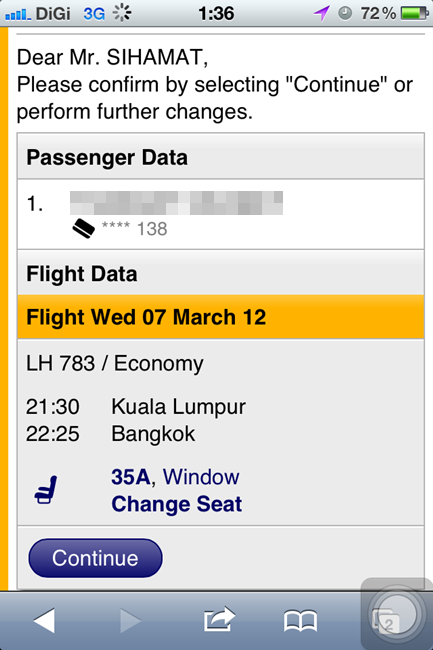Tap the blue seat icon
Viewport: 433px width, 650px height.
pyautogui.click(x=46, y=490)
